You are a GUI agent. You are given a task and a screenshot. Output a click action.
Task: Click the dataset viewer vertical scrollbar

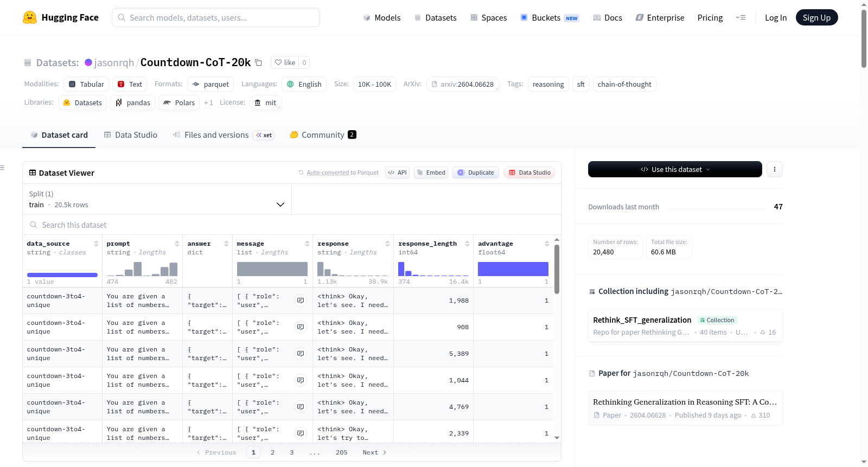557,270
